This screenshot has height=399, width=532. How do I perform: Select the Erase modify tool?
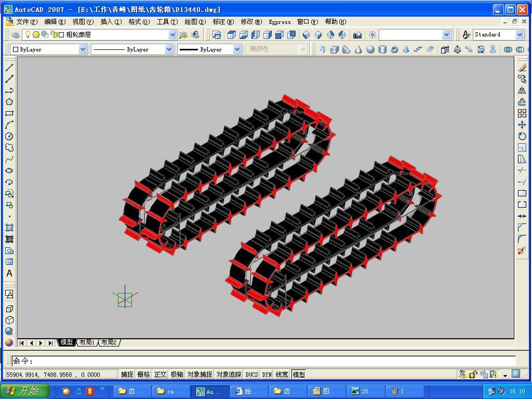pos(522,68)
